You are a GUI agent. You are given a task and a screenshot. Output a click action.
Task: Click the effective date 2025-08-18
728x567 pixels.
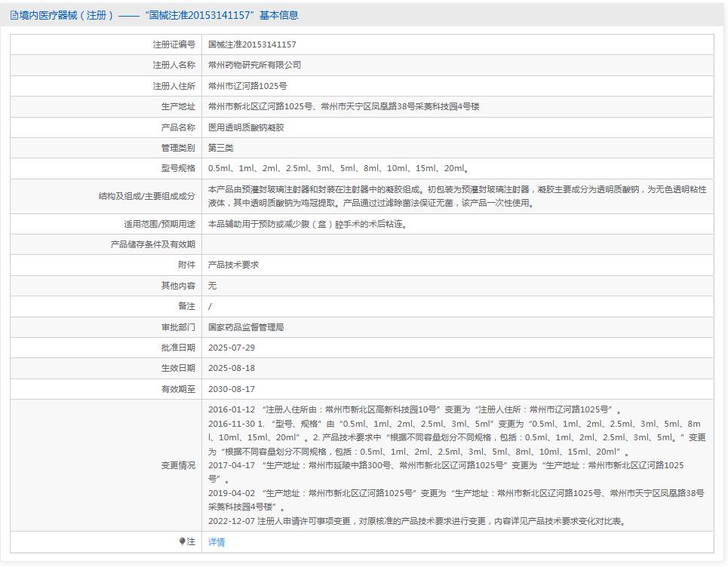point(232,368)
